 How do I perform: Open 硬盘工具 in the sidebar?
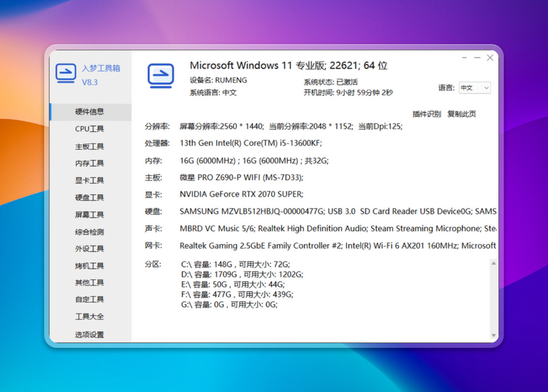[91, 197]
